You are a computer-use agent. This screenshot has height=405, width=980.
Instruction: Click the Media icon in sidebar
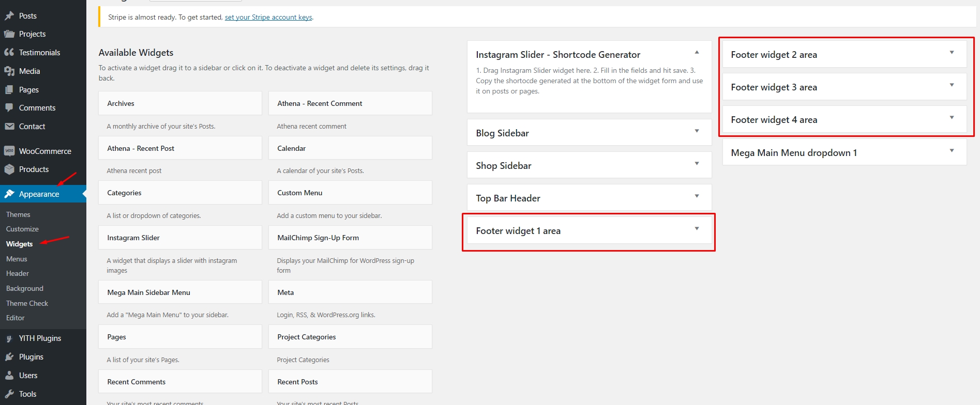click(x=9, y=71)
